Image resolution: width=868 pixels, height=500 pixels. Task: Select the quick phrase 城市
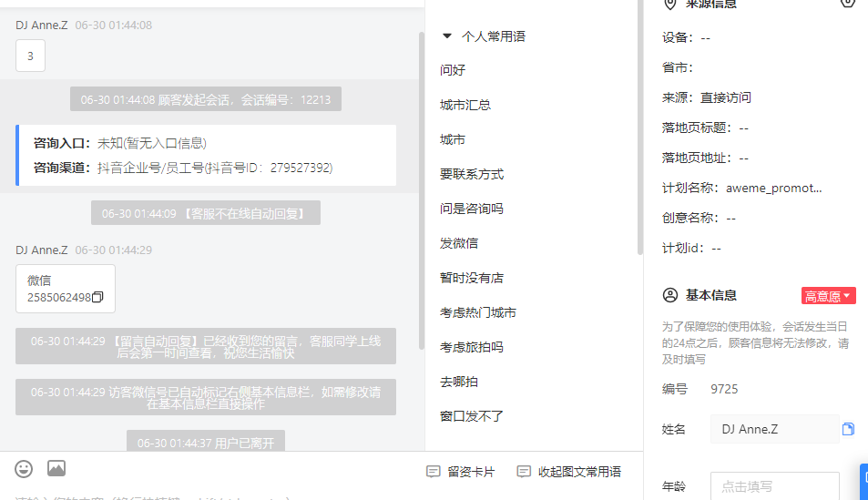tap(453, 139)
